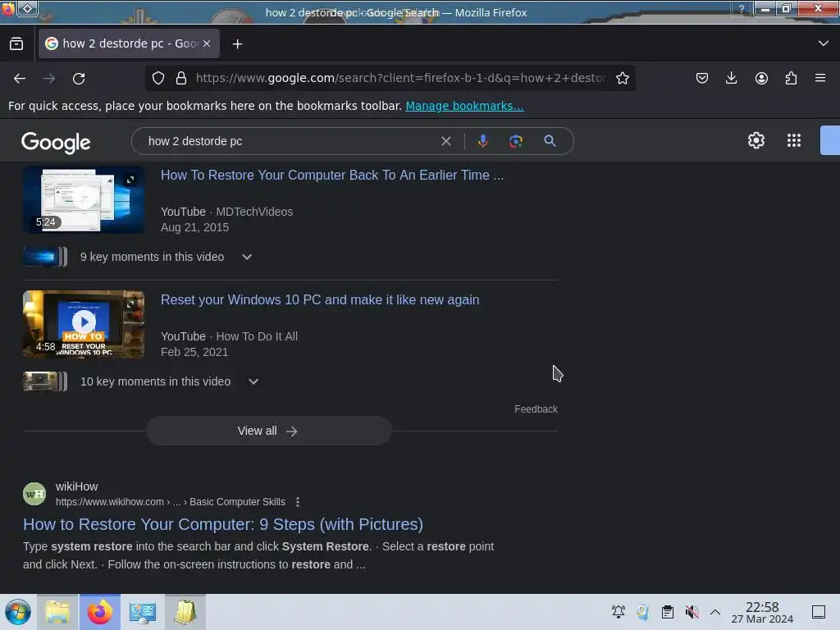Click the 'How To Do It All' channel name
This screenshot has height=630, width=840.
click(x=257, y=336)
